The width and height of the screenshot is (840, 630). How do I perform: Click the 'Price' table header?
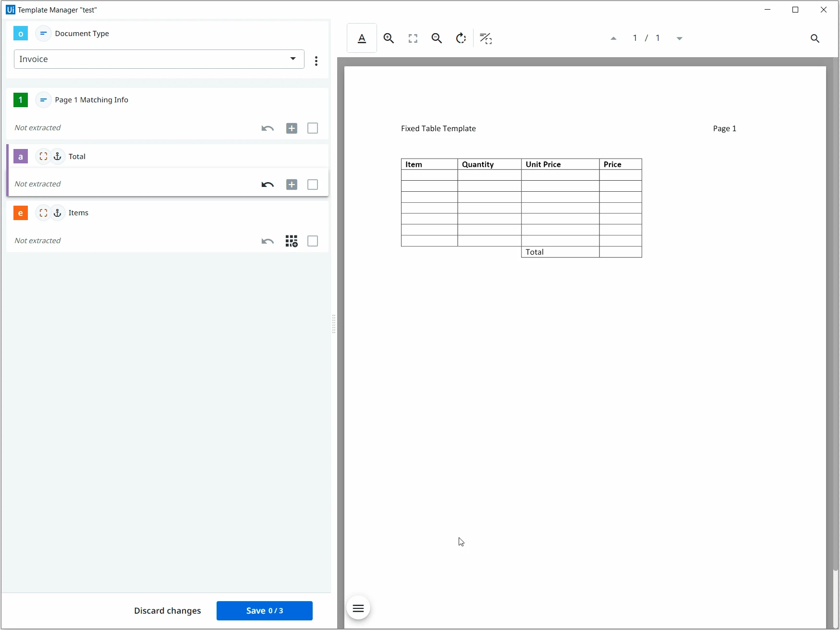612,164
